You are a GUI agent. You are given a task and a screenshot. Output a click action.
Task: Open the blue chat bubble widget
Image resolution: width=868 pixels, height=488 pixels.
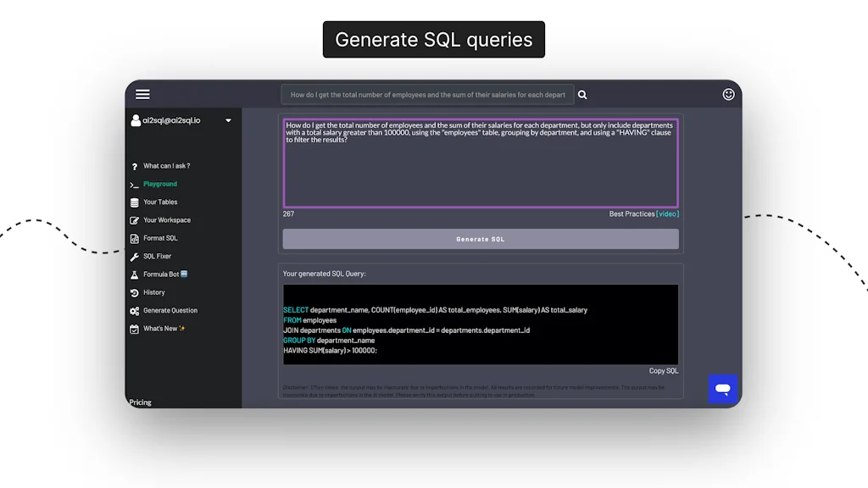click(x=722, y=389)
